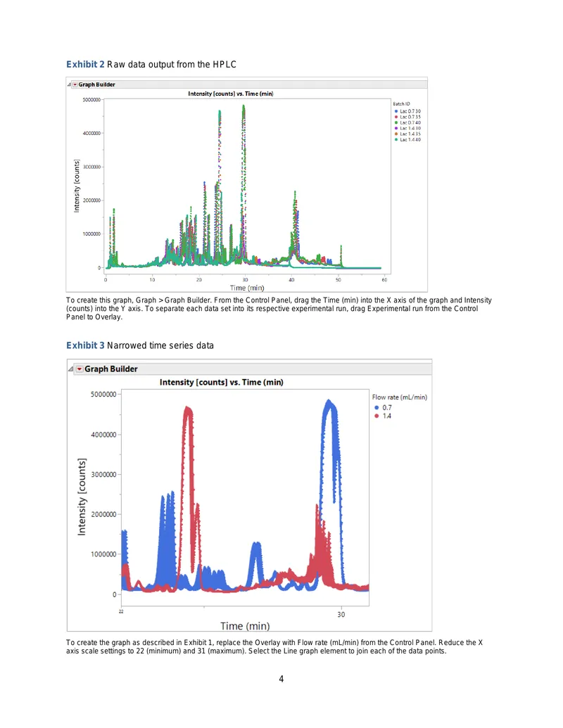Select the '0.7' flow rate legend label
The image size is (563, 728).
coord(387,408)
